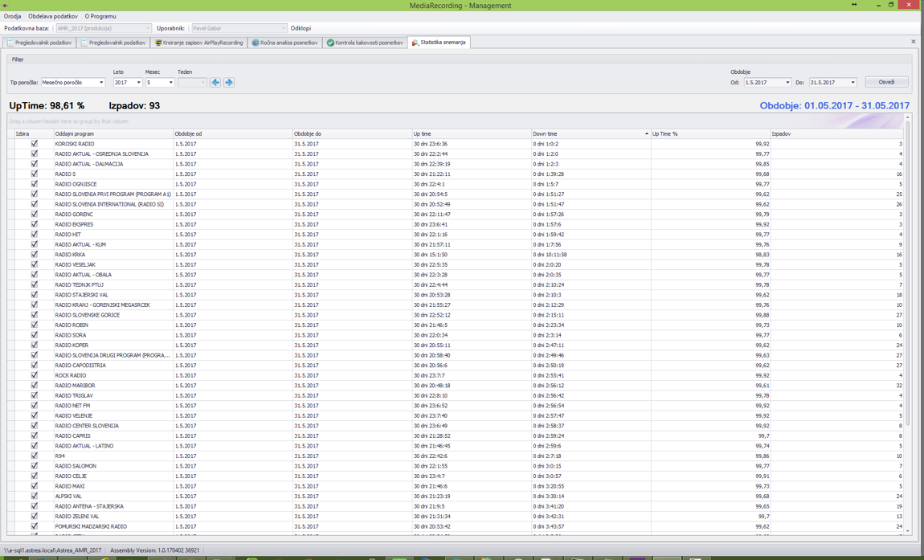
Task: Go to previous period with left arrow
Action: click(x=215, y=83)
